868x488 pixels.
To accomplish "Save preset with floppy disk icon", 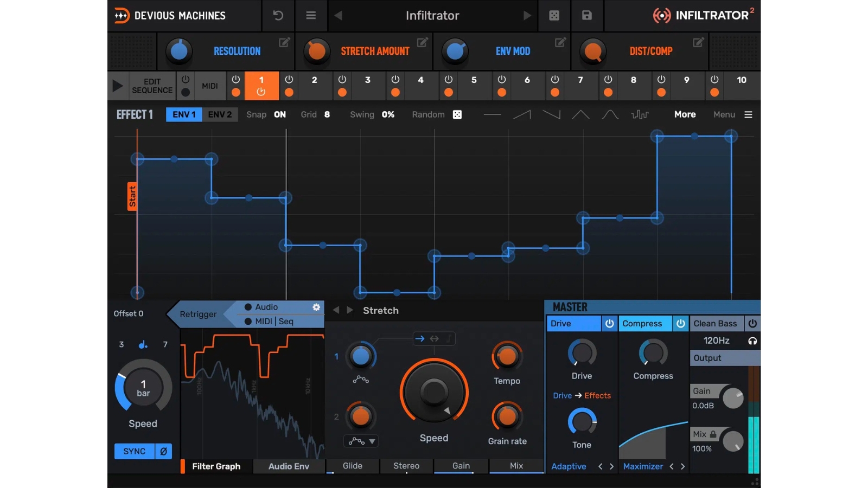I will click(x=587, y=16).
